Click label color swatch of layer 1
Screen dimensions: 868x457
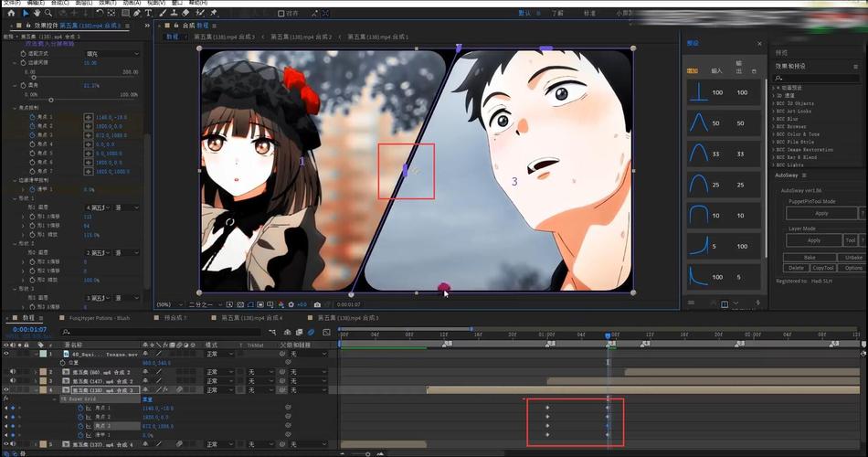point(43,354)
